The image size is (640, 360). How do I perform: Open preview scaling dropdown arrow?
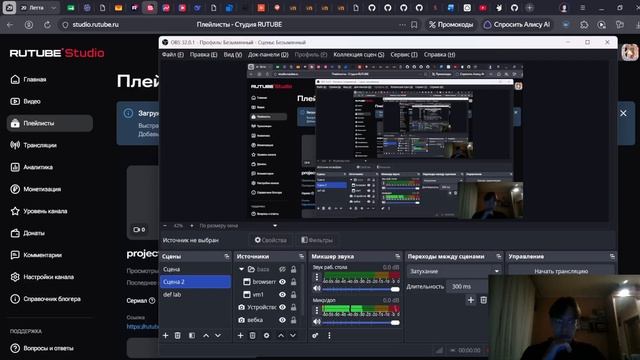pyautogui.click(x=275, y=226)
